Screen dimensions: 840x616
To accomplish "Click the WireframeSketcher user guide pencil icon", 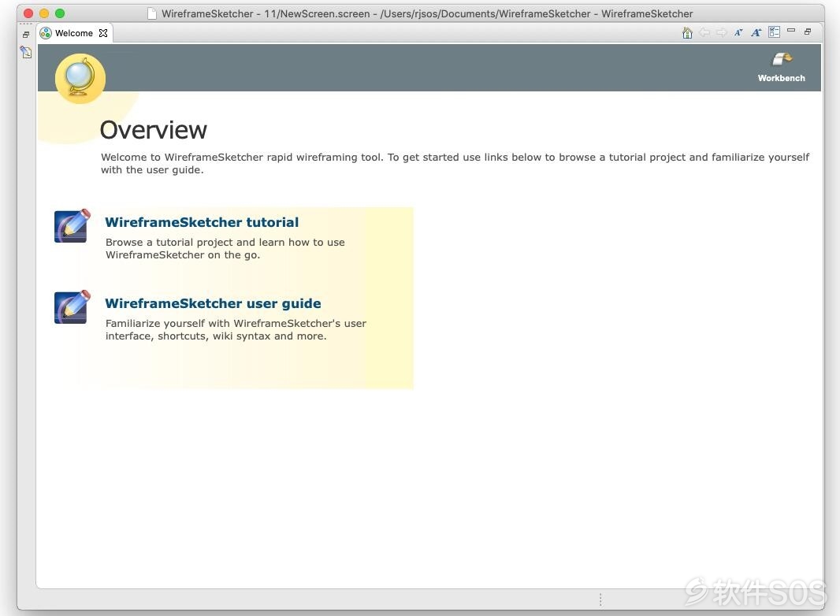I will pos(72,307).
